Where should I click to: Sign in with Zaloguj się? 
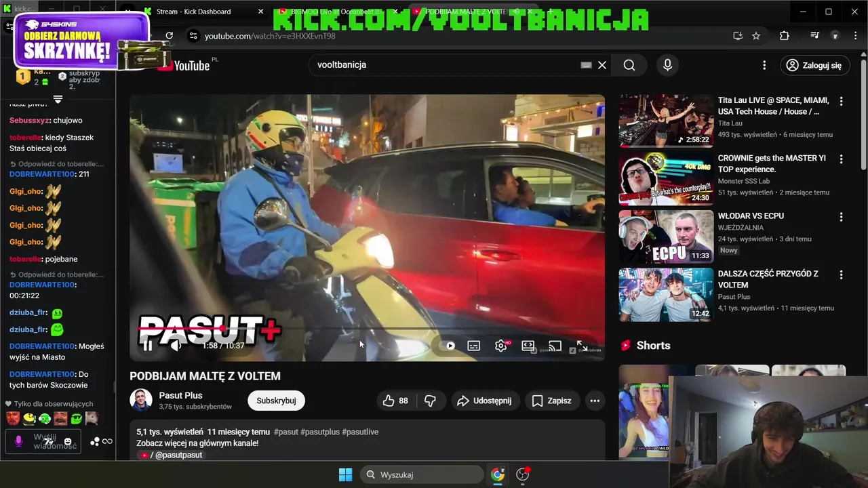[x=814, y=65]
